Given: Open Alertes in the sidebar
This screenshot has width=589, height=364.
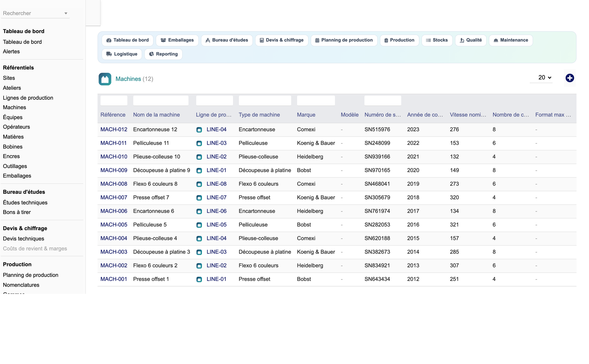Looking at the screenshot, I should click(x=11, y=52).
